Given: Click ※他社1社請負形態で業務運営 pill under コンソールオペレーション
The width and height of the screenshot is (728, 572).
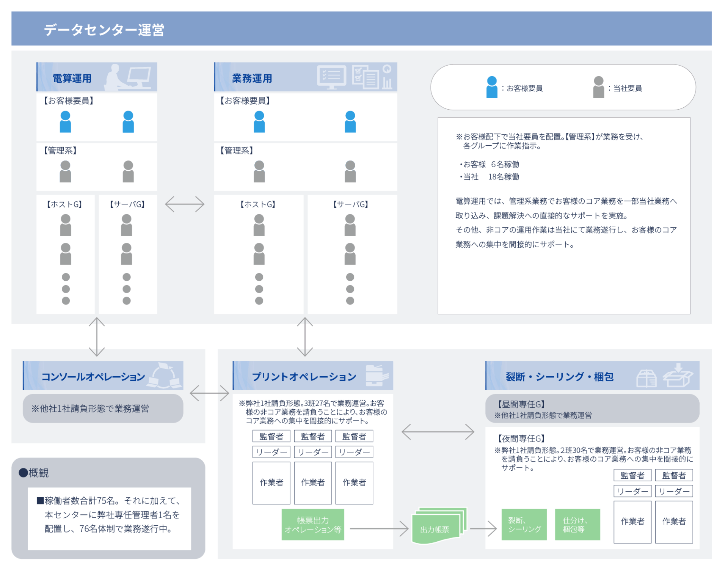Looking at the screenshot, I should point(103,409).
